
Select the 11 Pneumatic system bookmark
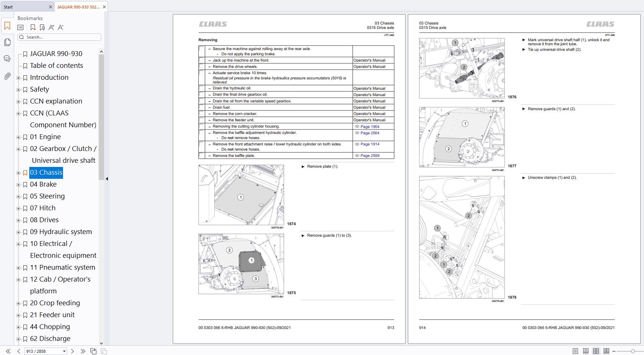click(x=62, y=267)
